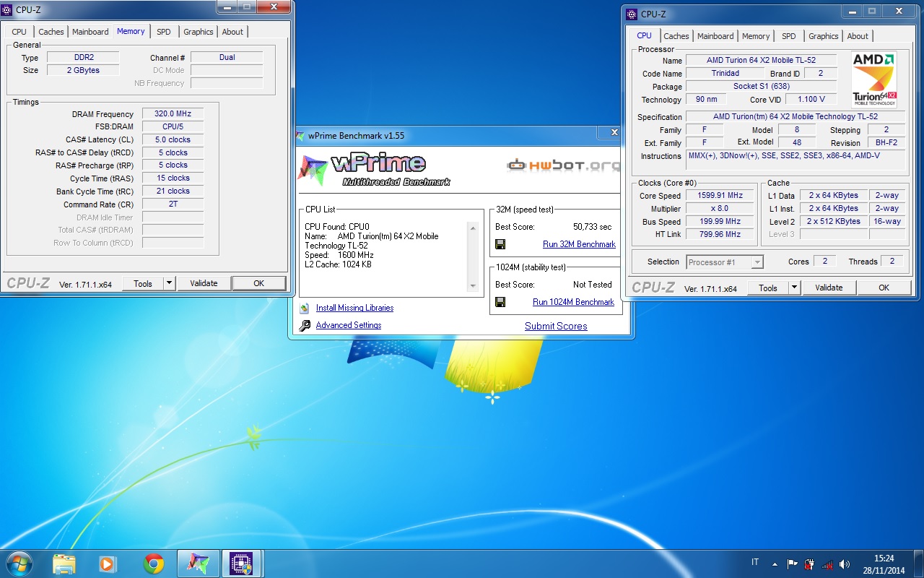Screen dimensions: 924x578
Task: Open Graphics tab in left CPU-Z window
Action: pos(198,32)
